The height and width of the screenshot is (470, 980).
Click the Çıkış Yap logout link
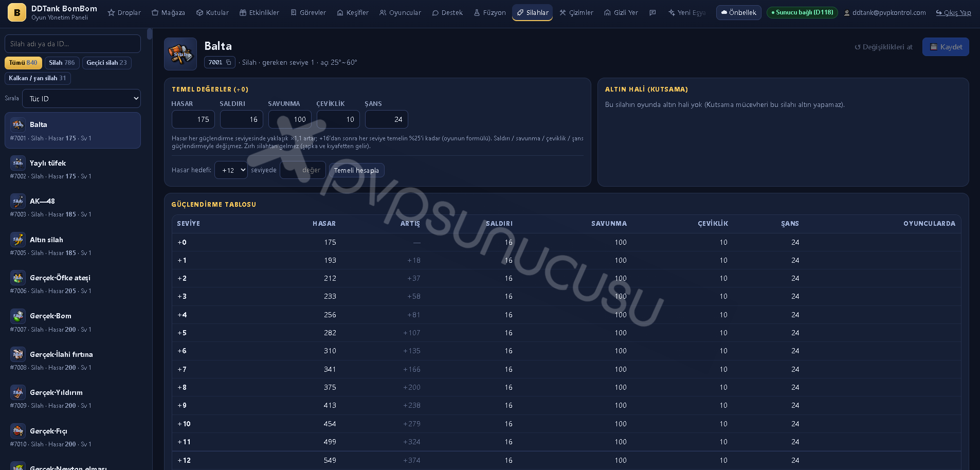coord(954,12)
